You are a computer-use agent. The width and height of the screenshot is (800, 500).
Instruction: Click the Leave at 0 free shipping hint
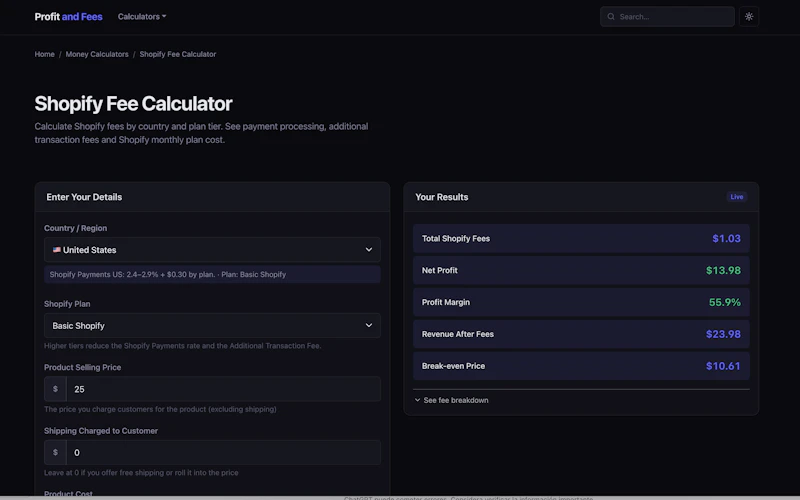(x=141, y=473)
